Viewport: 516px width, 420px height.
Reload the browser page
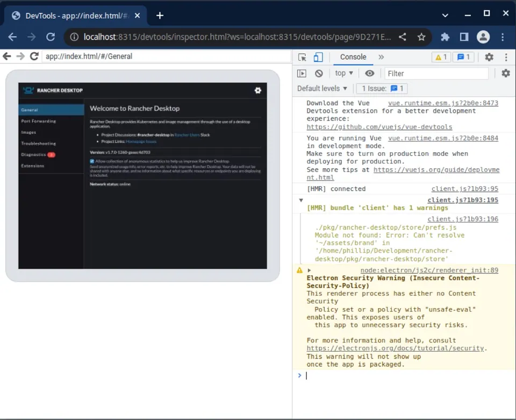point(51,37)
